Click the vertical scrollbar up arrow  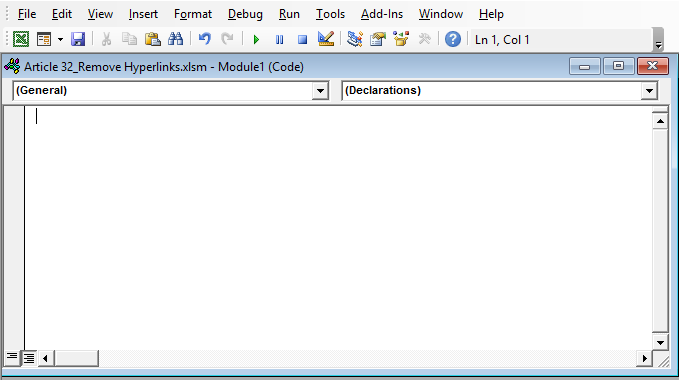660,121
